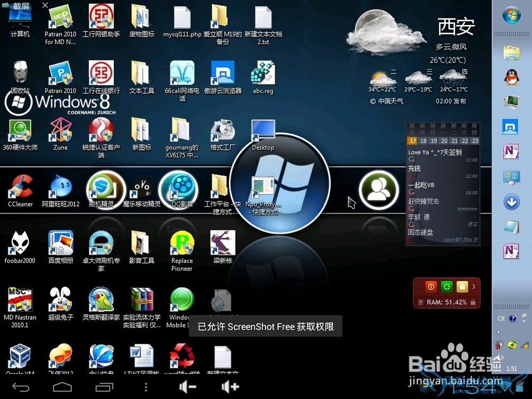Viewport: 532px width, 399px height.
Task: Open the contacts circle icon on dock
Action: [379, 190]
